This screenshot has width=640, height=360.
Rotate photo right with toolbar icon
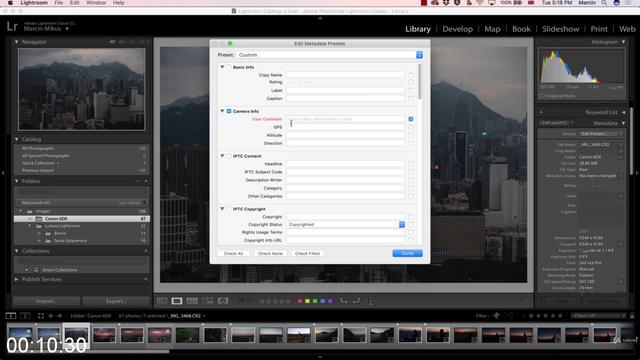coord(356,301)
